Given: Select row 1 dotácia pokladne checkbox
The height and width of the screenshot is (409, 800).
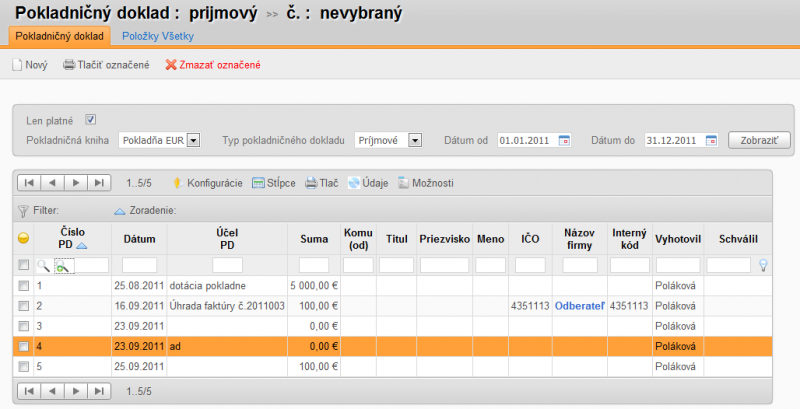Looking at the screenshot, I should (23, 286).
